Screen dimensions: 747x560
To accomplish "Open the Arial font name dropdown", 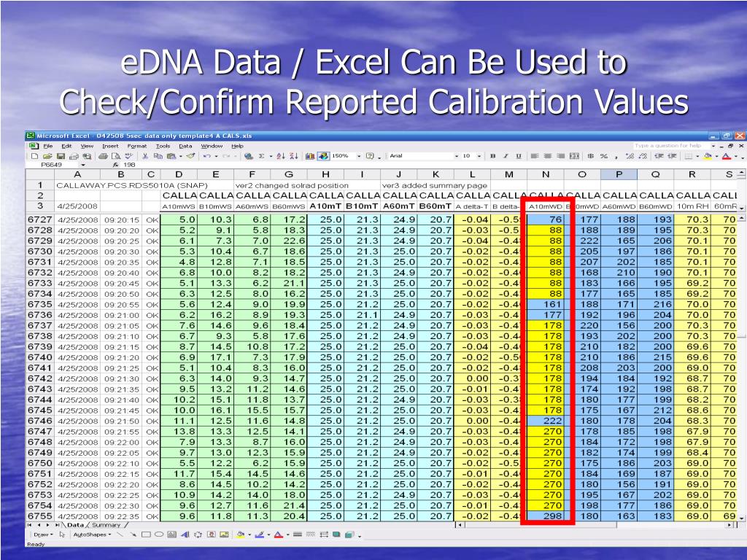I will tap(457, 156).
